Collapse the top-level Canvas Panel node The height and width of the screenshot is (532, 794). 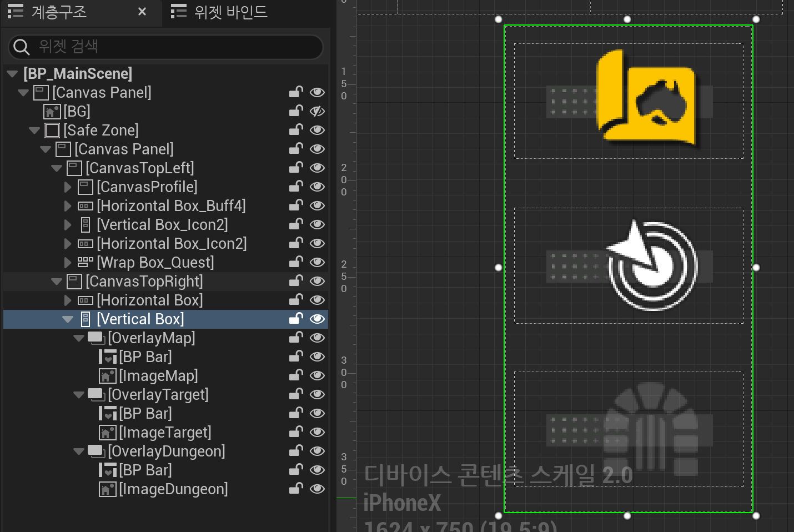pos(23,93)
